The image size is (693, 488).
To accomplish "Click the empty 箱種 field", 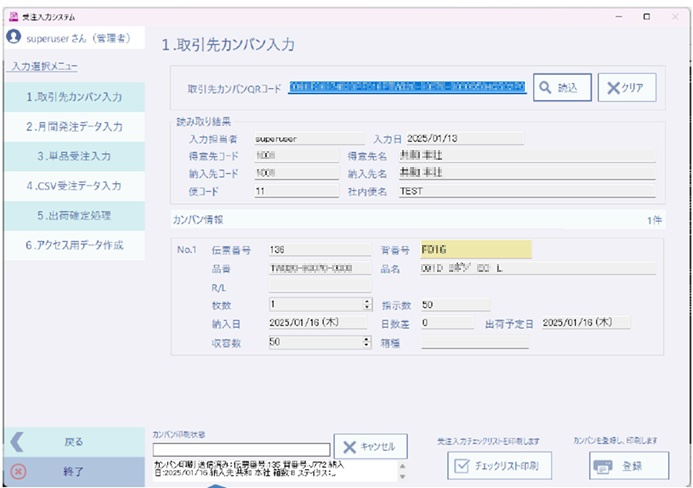I will tap(475, 342).
